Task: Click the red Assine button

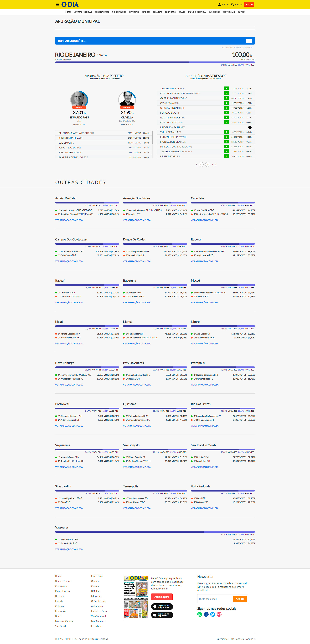Action: [x=249, y=5]
